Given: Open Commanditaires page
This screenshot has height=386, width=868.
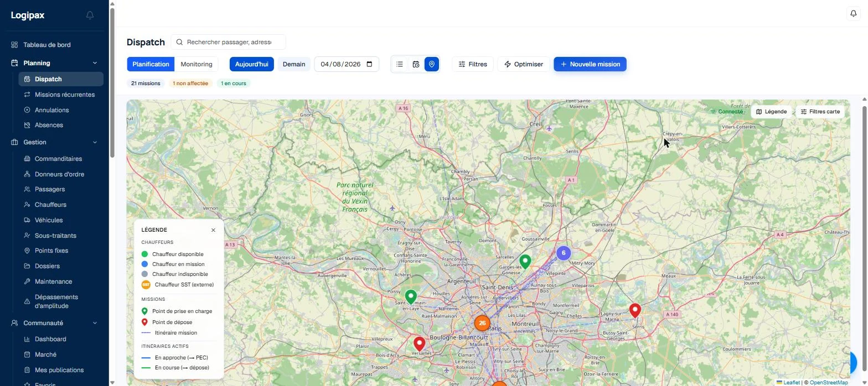Looking at the screenshot, I should [x=61, y=159].
